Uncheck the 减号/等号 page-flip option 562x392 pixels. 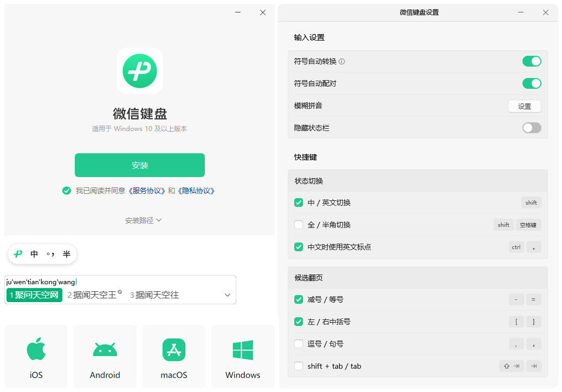click(299, 299)
